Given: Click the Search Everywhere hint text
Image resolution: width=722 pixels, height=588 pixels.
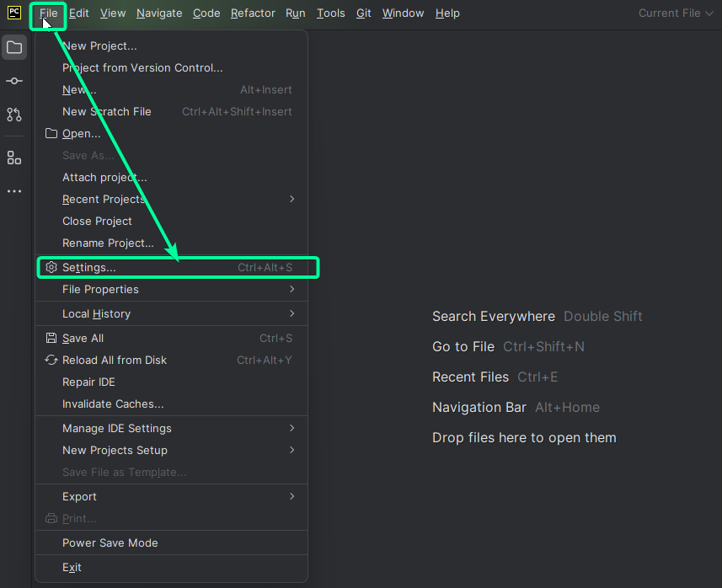Looking at the screenshot, I should coord(494,317).
